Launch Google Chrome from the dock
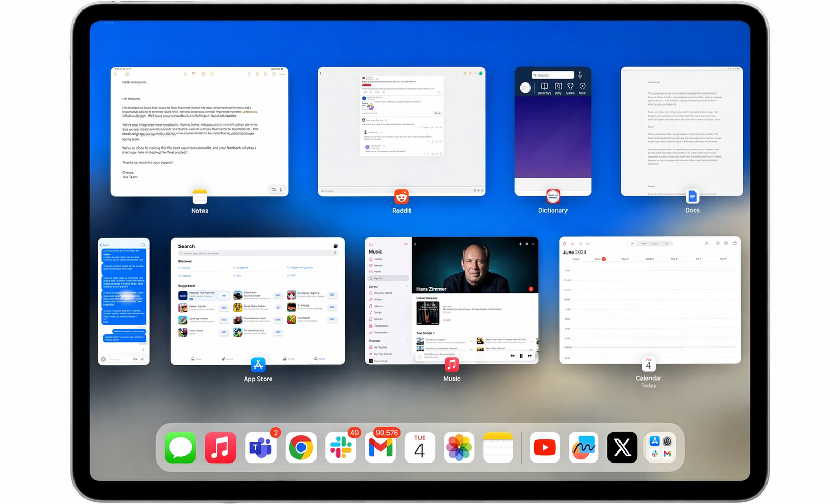840x504 pixels. [x=301, y=448]
